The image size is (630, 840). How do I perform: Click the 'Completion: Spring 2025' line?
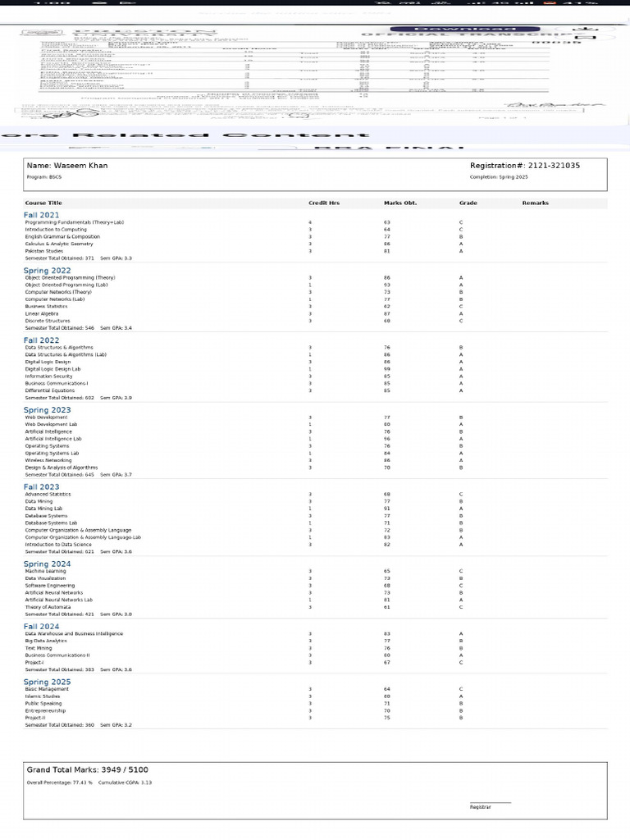point(498,177)
